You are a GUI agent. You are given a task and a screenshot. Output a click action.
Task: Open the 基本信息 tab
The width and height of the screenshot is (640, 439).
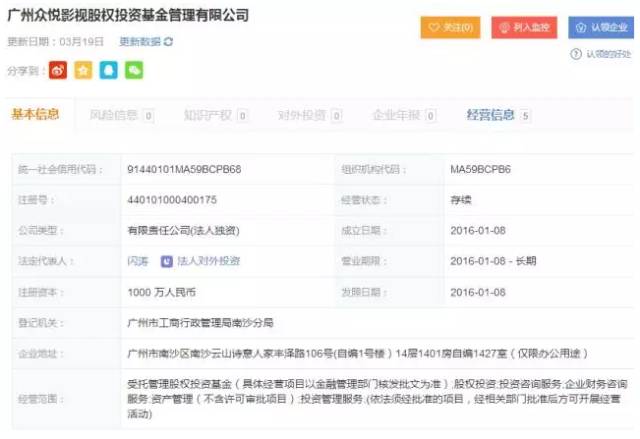(35, 115)
